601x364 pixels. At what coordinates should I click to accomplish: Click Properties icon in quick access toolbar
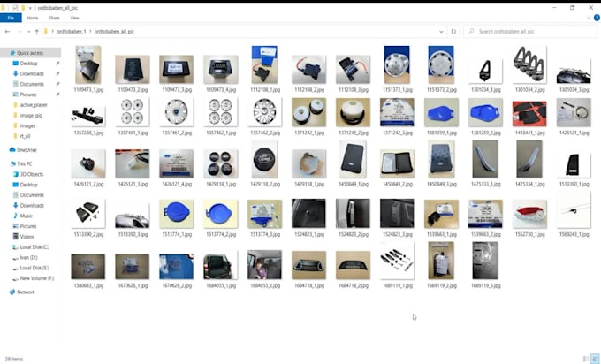15,8
